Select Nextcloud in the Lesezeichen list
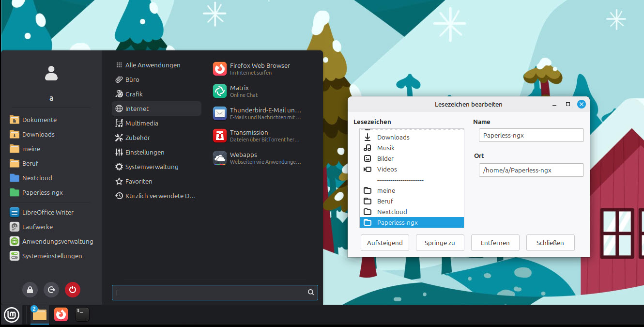 coord(392,212)
